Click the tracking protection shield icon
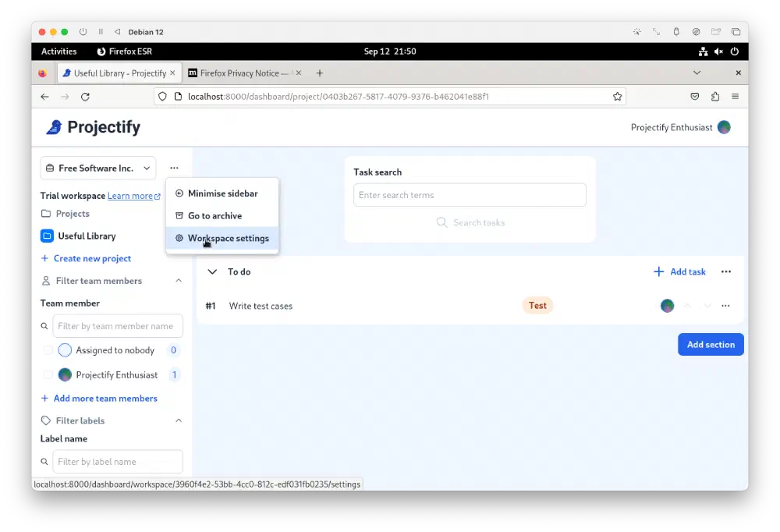The width and height of the screenshot is (780, 532). click(162, 97)
